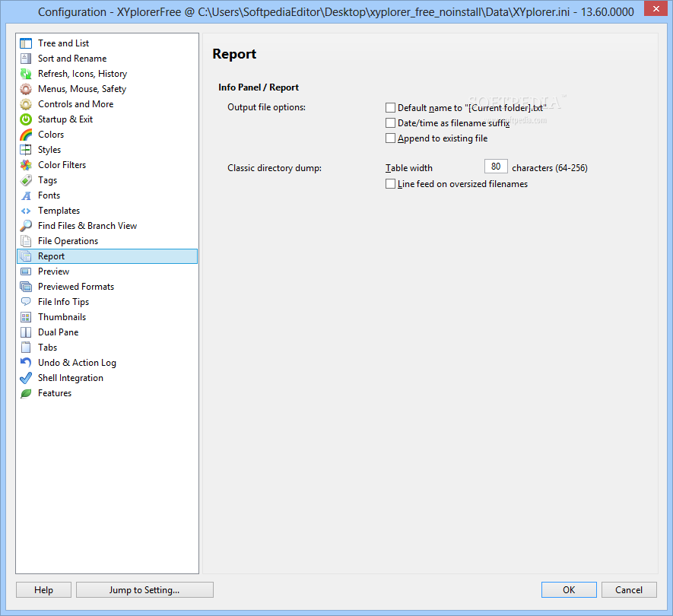The width and height of the screenshot is (673, 616).
Task: Click the Previewed Formats stacked icon
Action: [x=26, y=287]
